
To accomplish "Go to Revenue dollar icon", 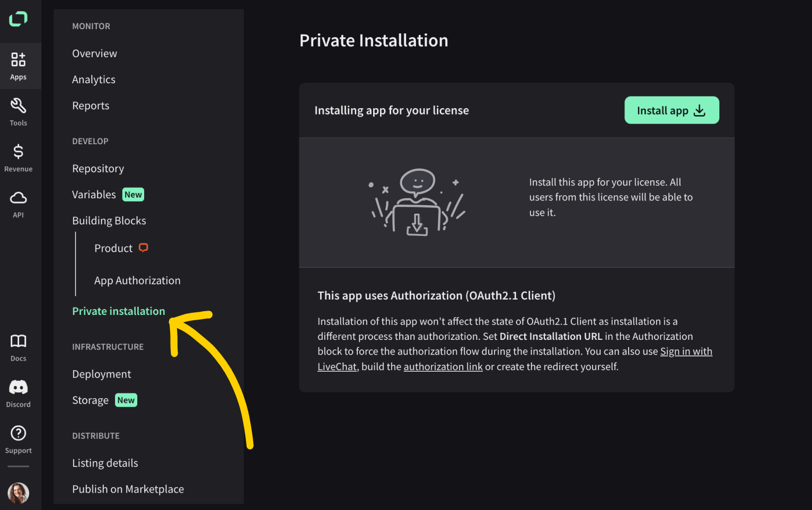I will (x=18, y=152).
